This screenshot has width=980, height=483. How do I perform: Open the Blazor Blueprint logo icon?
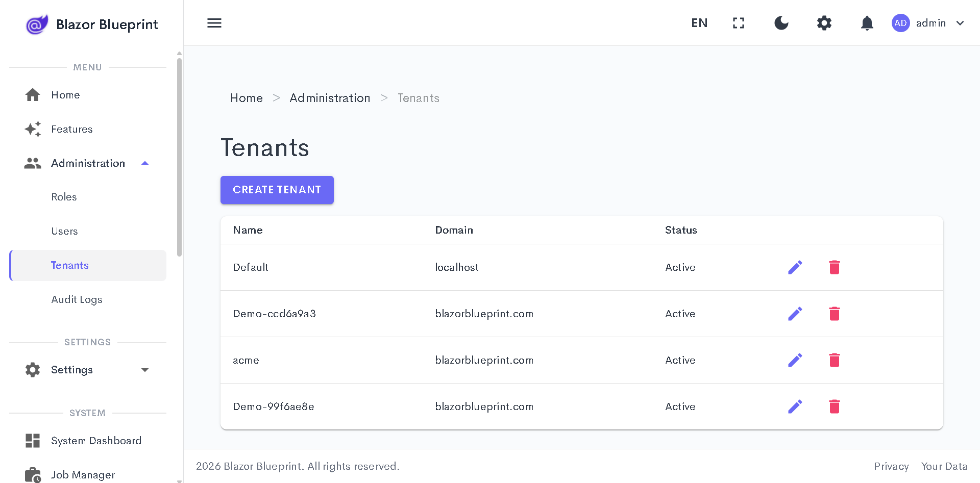click(36, 23)
